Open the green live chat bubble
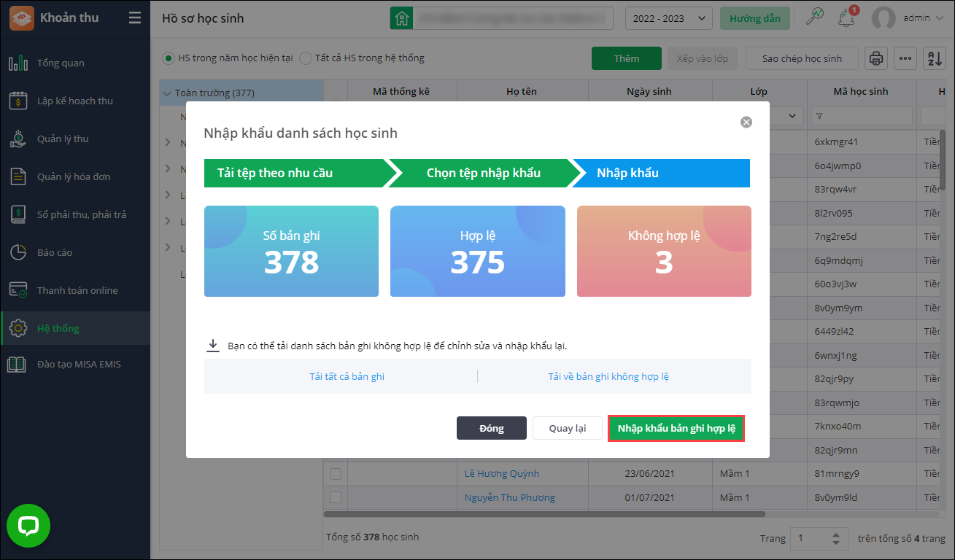Viewport: 955px width, 560px height. [x=28, y=526]
